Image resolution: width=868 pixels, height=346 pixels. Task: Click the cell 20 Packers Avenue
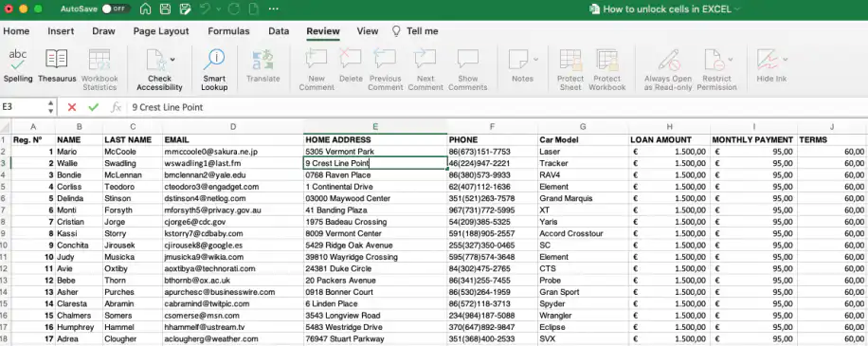click(x=375, y=281)
